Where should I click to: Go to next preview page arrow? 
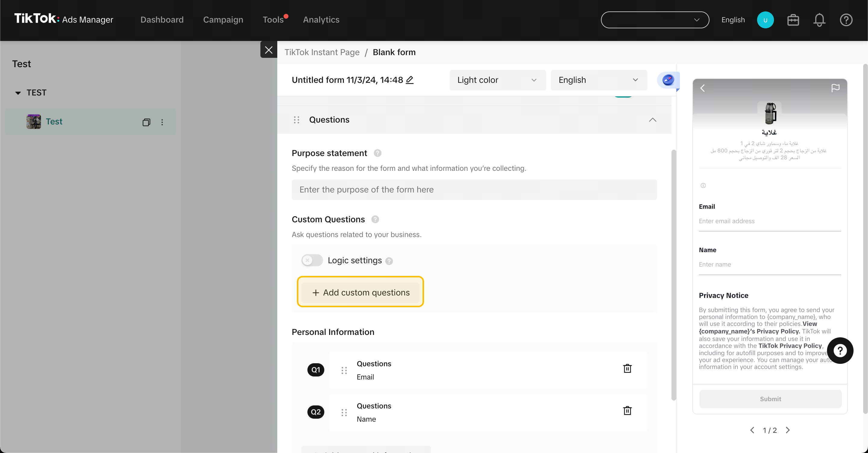(788, 430)
